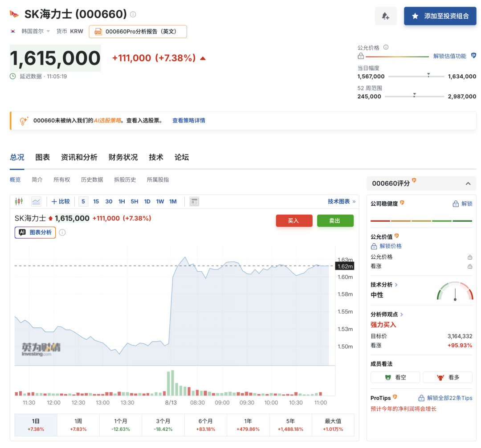
Task: Click lock icon in 看涨 fair value row
Action: 470,266
